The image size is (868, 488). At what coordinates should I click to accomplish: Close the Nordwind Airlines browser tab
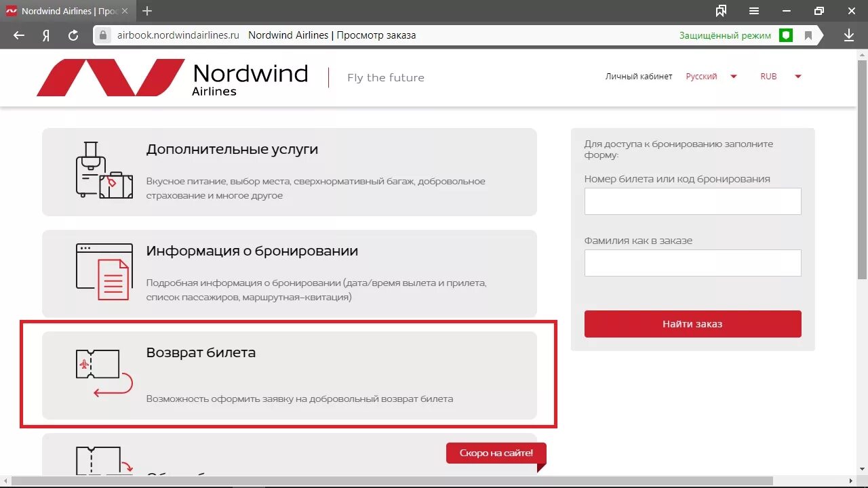pyautogui.click(x=124, y=11)
